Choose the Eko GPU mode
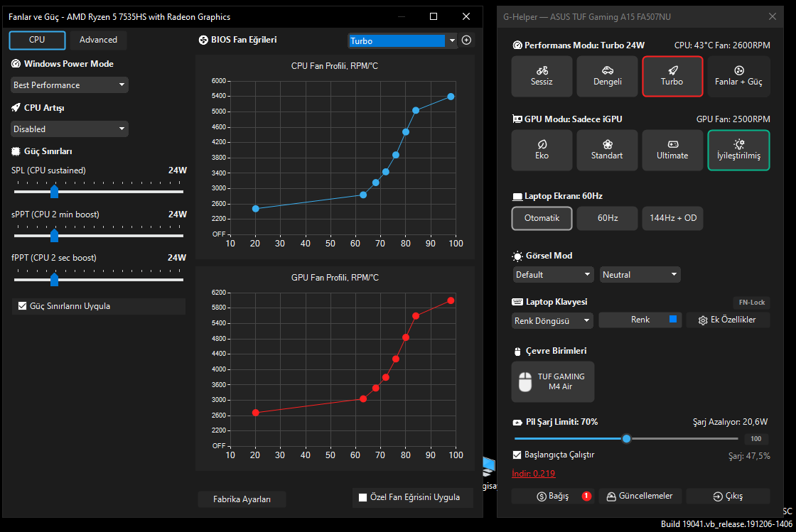This screenshot has height=532, width=796. point(542,150)
